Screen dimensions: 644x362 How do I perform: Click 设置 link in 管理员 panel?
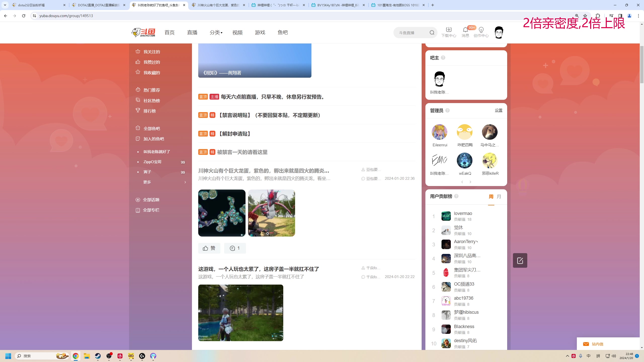[499, 110]
